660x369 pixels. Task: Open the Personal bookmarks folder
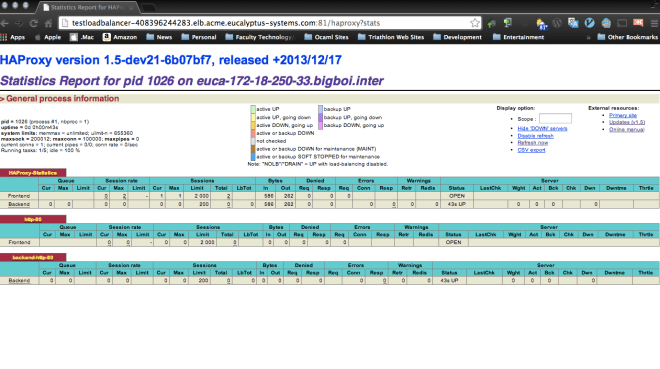199,37
